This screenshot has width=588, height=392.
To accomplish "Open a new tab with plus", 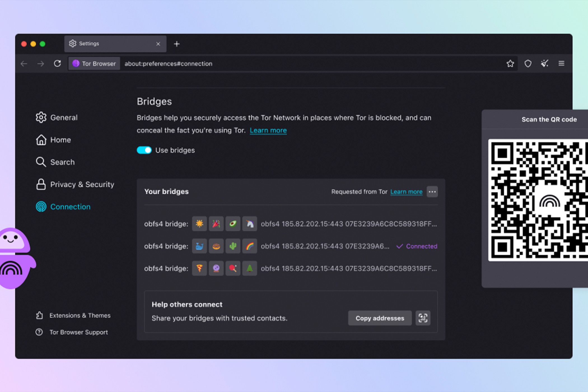I will pyautogui.click(x=177, y=44).
